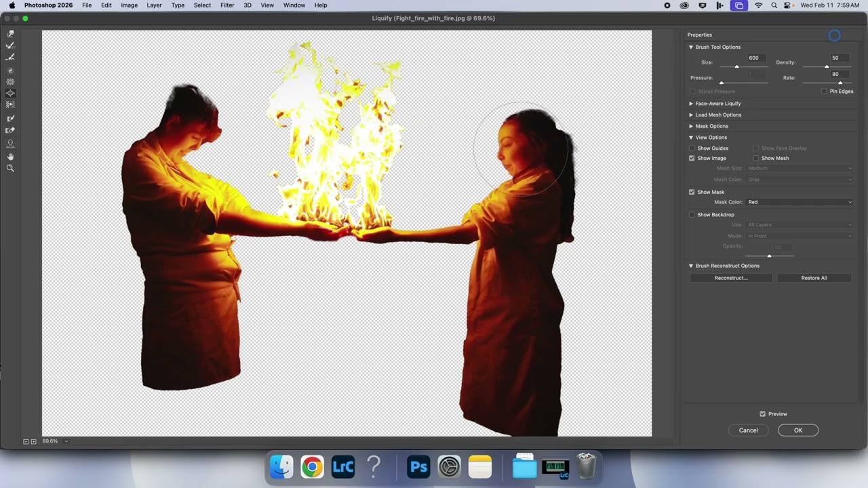
Task: Click the zoom in plus button
Action: (x=33, y=441)
